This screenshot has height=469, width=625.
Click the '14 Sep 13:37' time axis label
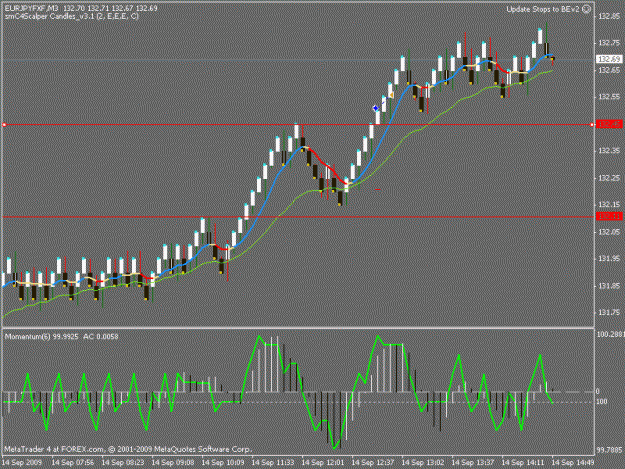click(472, 462)
